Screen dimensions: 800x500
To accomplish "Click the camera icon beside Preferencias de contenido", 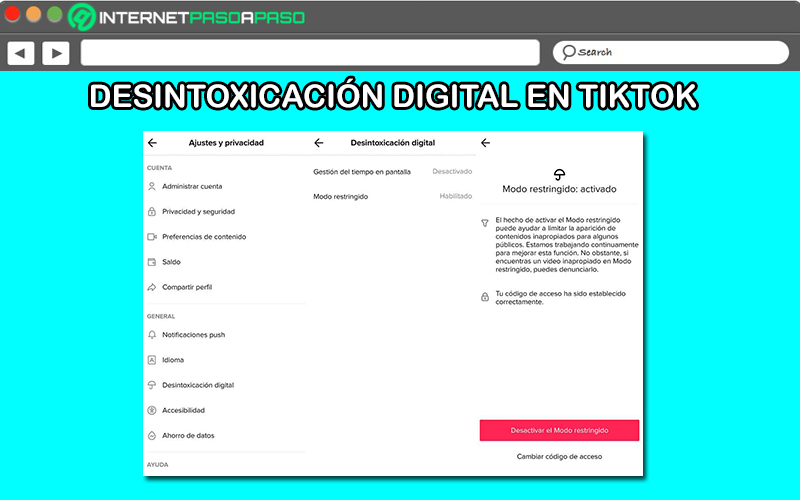I will tap(152, 237).
